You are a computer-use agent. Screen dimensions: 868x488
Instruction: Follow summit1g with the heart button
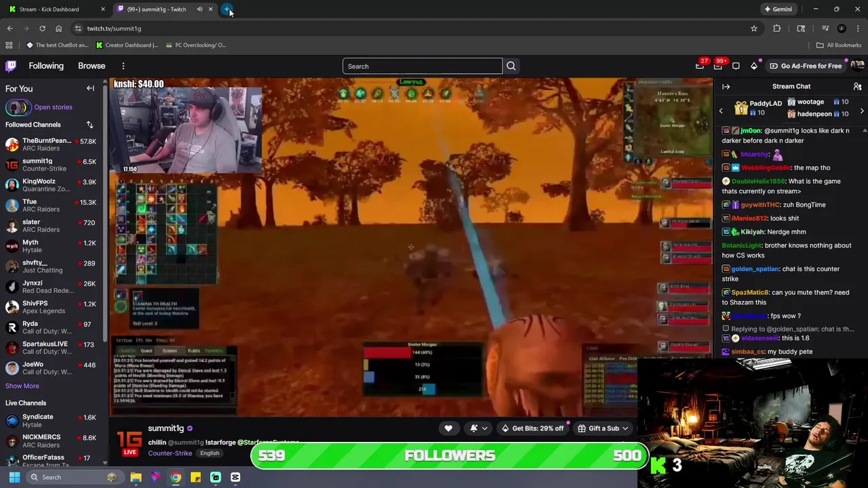tap(448, 428)
